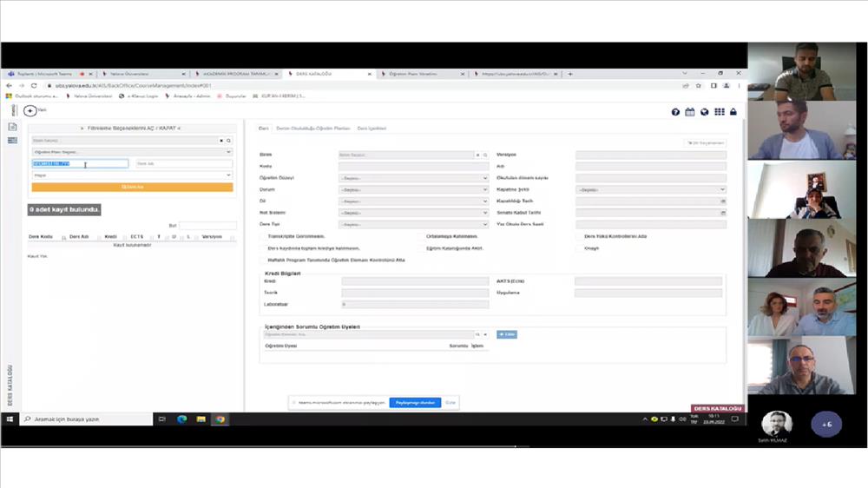Open Task View on taskbar
Image resolution: width=868 pixels, height=488 pixels.
(x=162, y=419)
